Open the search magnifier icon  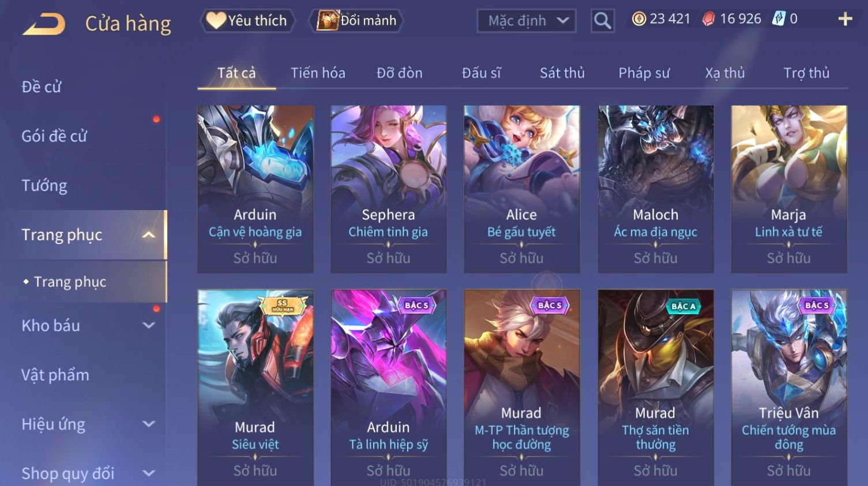tap(602, 21)
